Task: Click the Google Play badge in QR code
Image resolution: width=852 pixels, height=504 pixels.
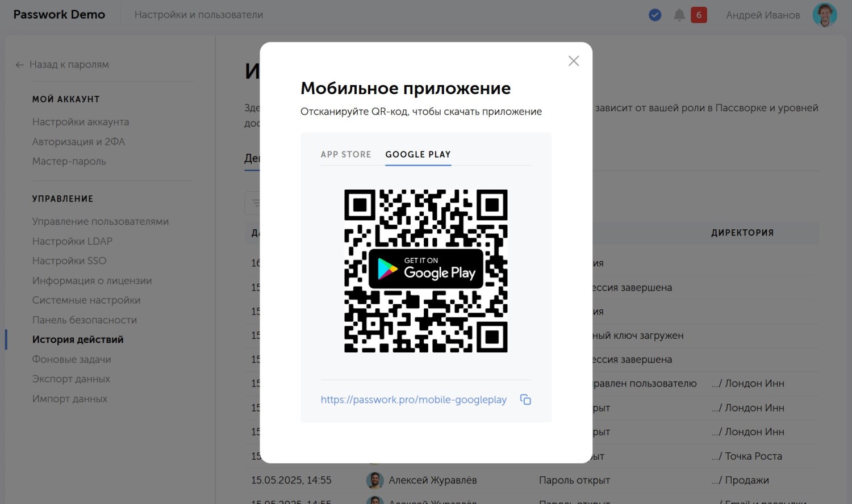Action: coord(426,268)
